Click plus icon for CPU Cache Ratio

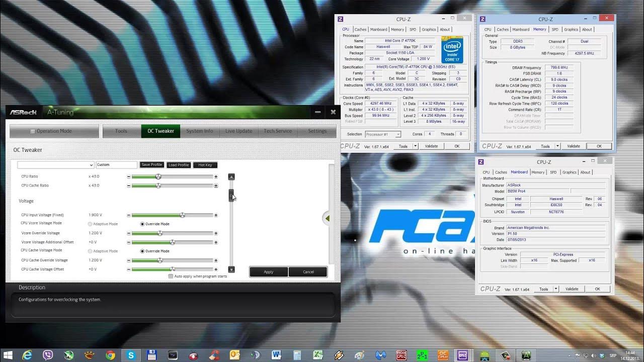click(x=216, y=186)
